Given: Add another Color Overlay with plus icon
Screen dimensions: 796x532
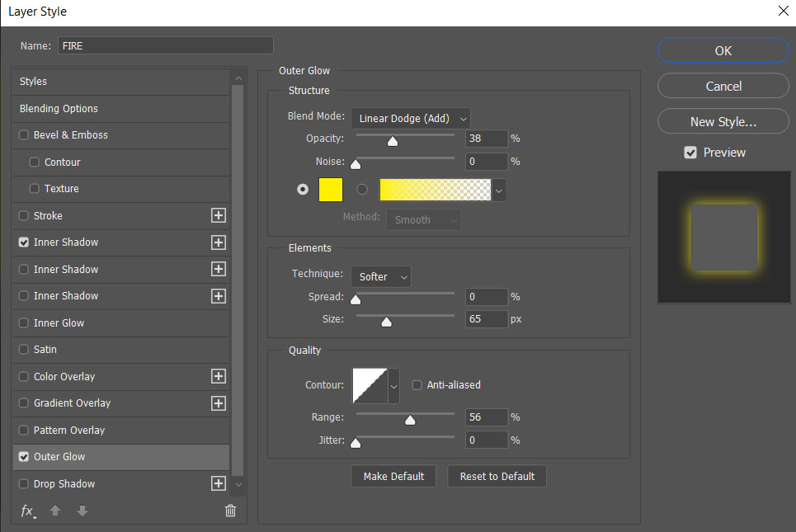Looking at the screenshot, I should tap(219, 376).
